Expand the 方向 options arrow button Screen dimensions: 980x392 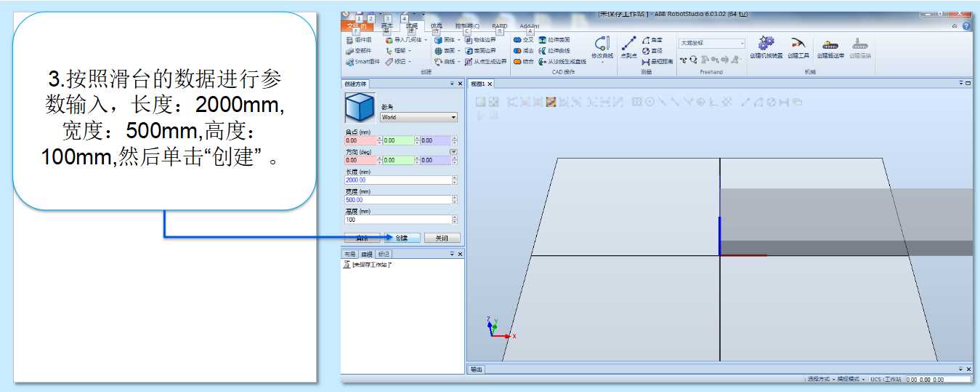pyautogui.click(x=454, y=152)
